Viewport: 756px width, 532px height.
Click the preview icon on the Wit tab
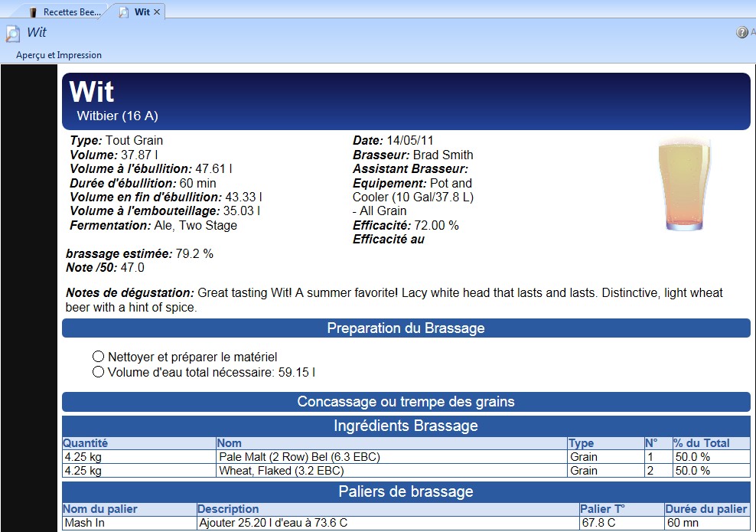(124, 12)
